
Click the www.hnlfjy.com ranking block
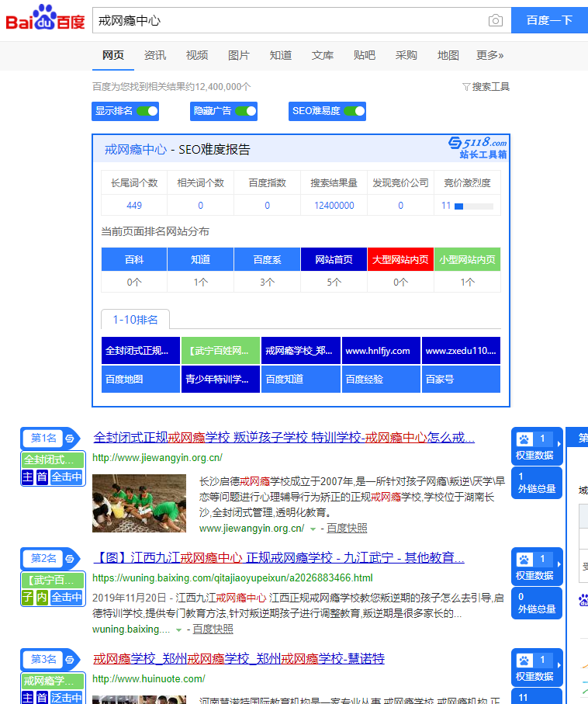point(381,351)
